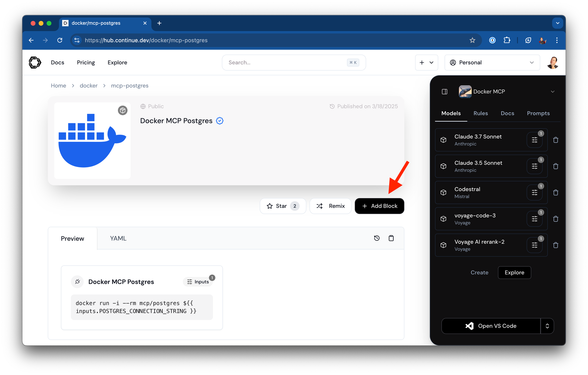Screen dimensions: 588x375
Task: Bookmark page with the star icon
Action: click(x=472, y=40)
